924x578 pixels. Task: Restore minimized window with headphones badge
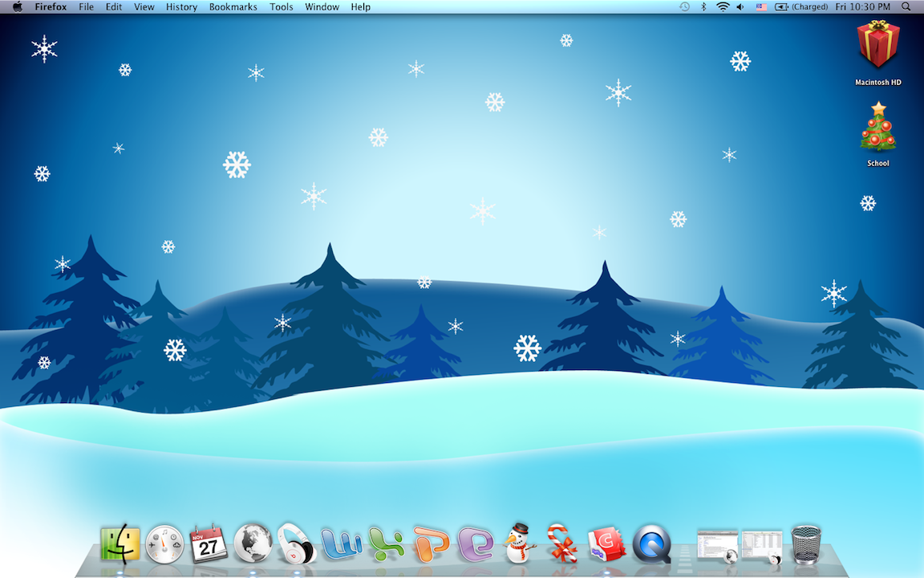point(761,546)
